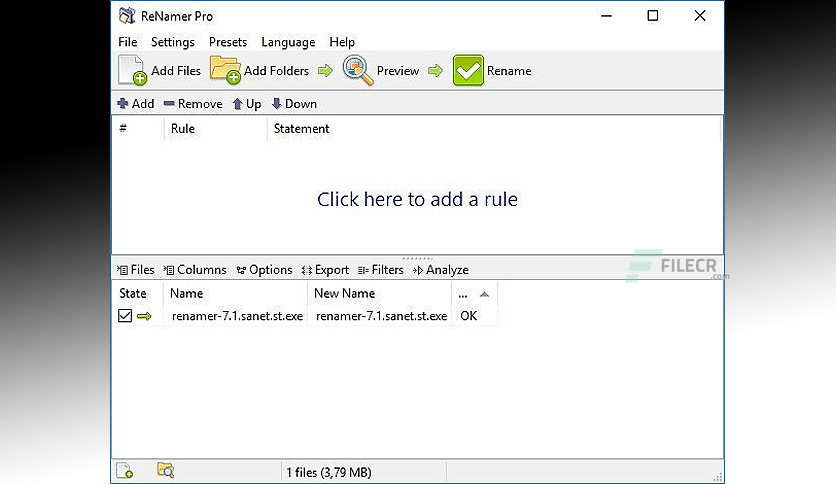Viewport: 836px width, 484px height.
Task: Click the '1 files (3,79 MB)' status text
Action: tap(328, 472)
